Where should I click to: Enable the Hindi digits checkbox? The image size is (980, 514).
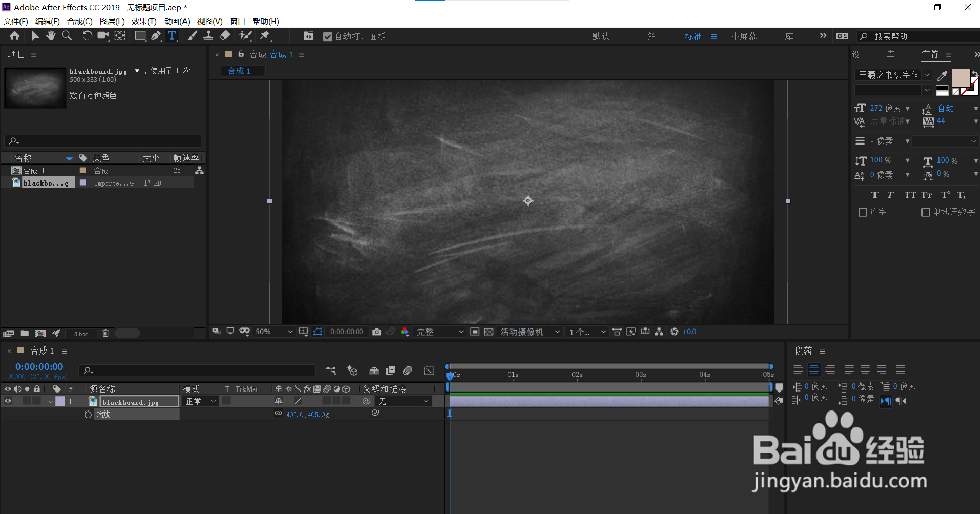pyautogui.click(x=926, y=212)
